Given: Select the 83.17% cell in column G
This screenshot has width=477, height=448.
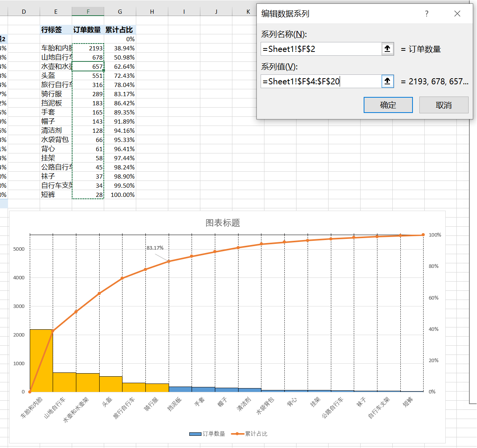Looking at the screenshot, I should coord(120,94).
